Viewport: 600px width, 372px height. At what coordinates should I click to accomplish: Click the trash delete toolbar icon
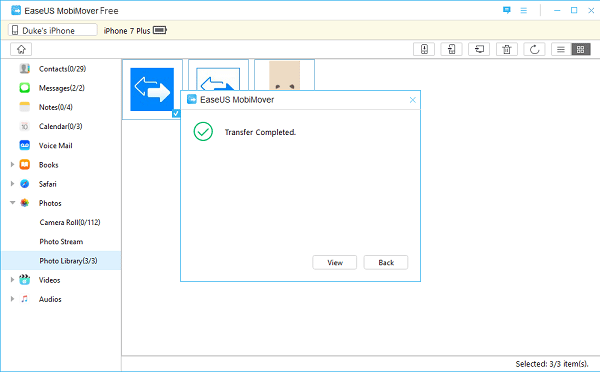point(507,49)
